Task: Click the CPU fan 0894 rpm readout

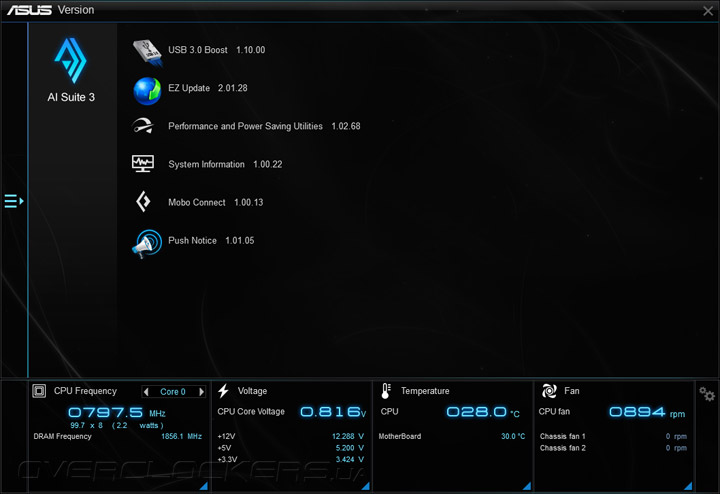Action: tap(647, 412)
